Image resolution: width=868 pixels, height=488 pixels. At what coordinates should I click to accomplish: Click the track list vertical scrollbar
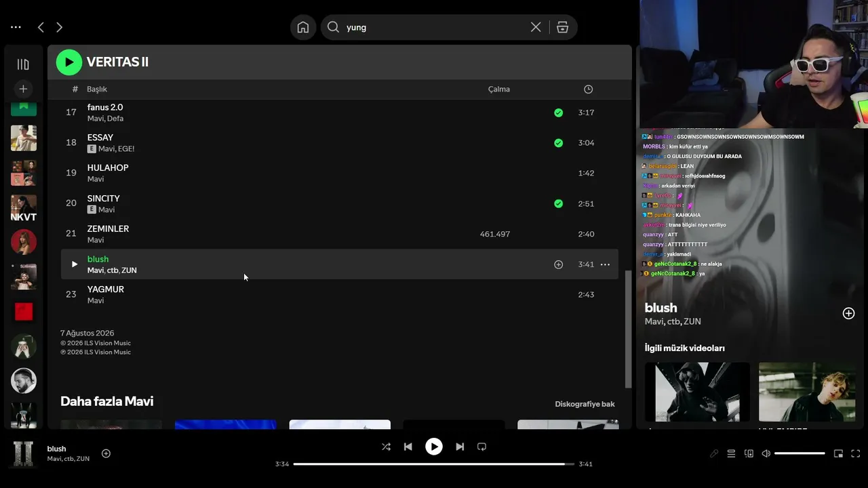tap(628, 329)
